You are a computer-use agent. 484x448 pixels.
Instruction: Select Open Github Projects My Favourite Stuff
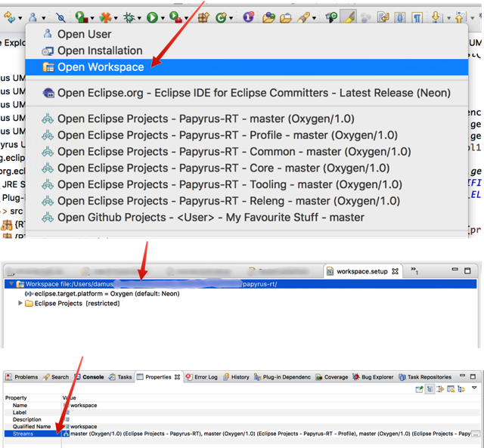247,218
